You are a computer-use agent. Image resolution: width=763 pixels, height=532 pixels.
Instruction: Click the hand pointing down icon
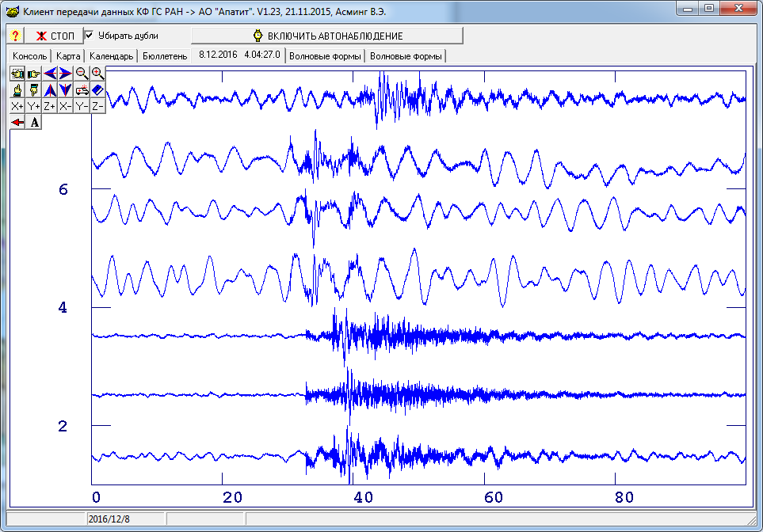(x=33, y=90)
